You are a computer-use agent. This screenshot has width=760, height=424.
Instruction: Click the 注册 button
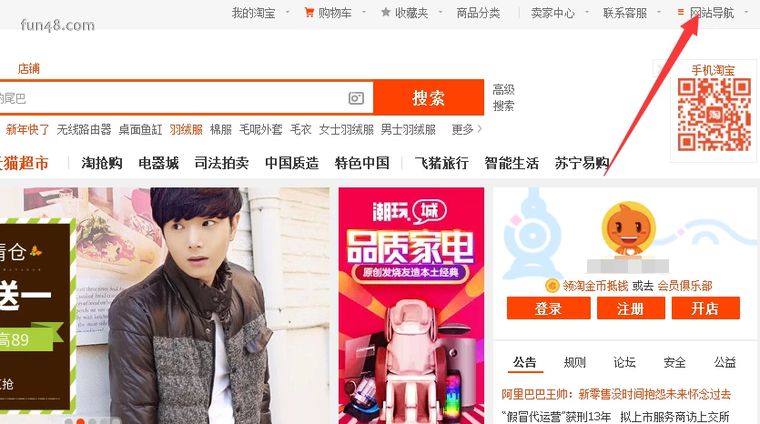coord(631,308)
